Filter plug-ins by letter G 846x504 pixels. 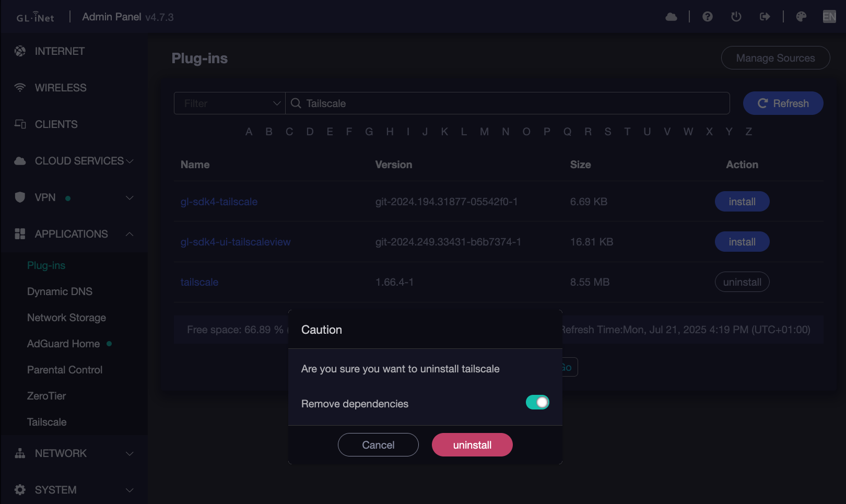click(x=369, y=132)
